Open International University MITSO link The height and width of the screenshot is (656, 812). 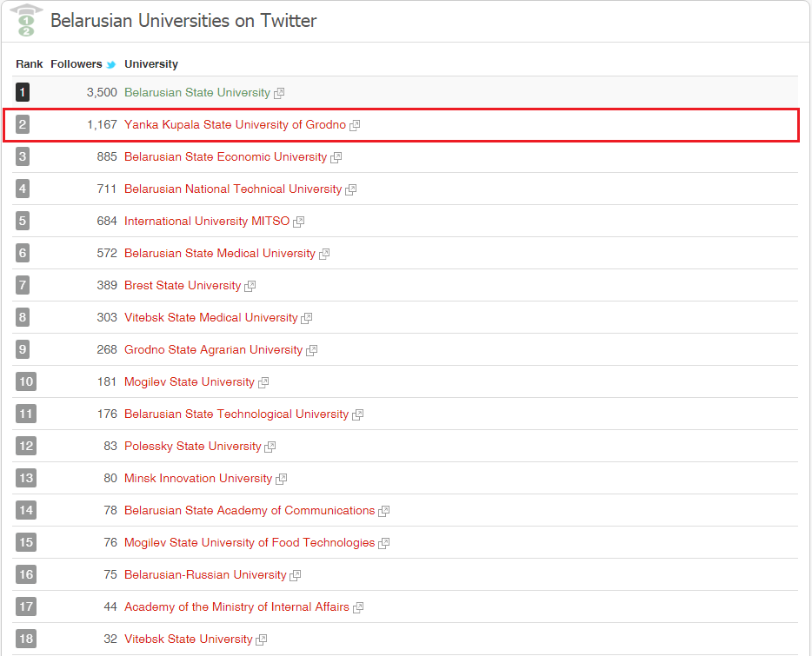click(207, 221)
